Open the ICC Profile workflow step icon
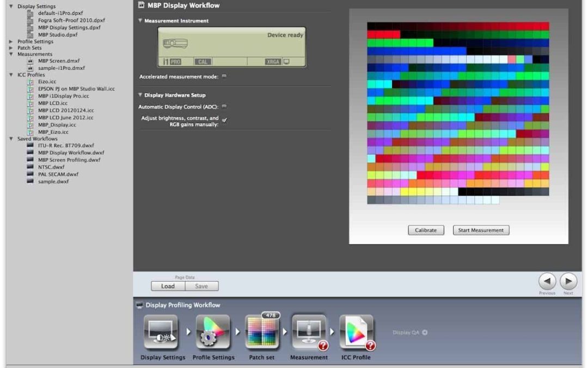Screen dimensions: 588x368 click(x=356, y=332)
